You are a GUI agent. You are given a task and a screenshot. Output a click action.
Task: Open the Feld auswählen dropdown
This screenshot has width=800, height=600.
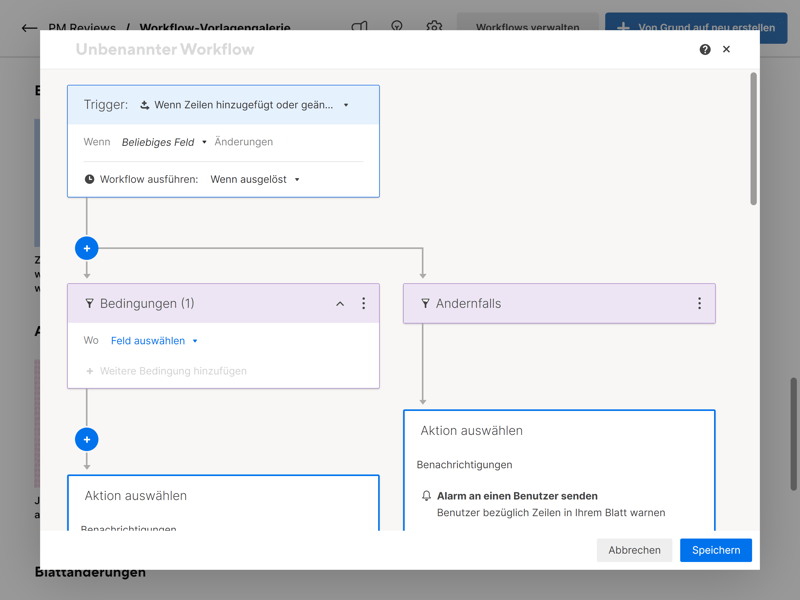154,341
